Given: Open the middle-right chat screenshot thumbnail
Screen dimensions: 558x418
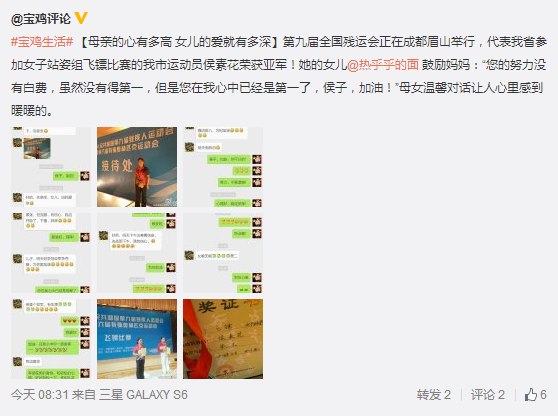Looking at the screenshot, I should (223, 253).
